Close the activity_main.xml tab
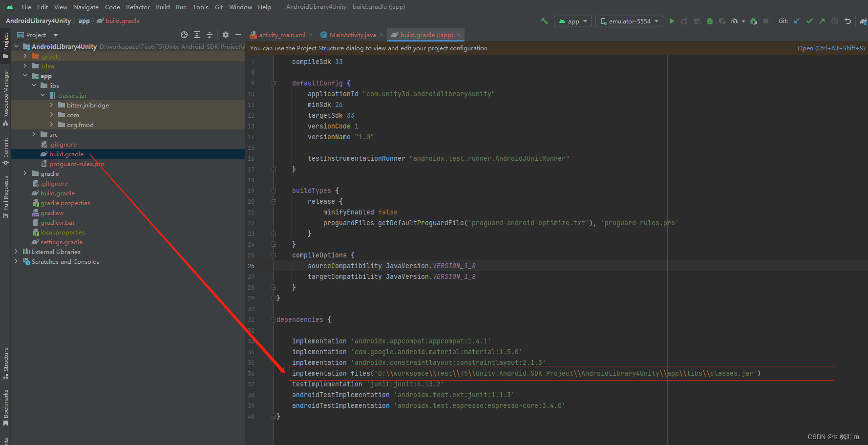Screen dimensions: 868x445 coord(311,35)
